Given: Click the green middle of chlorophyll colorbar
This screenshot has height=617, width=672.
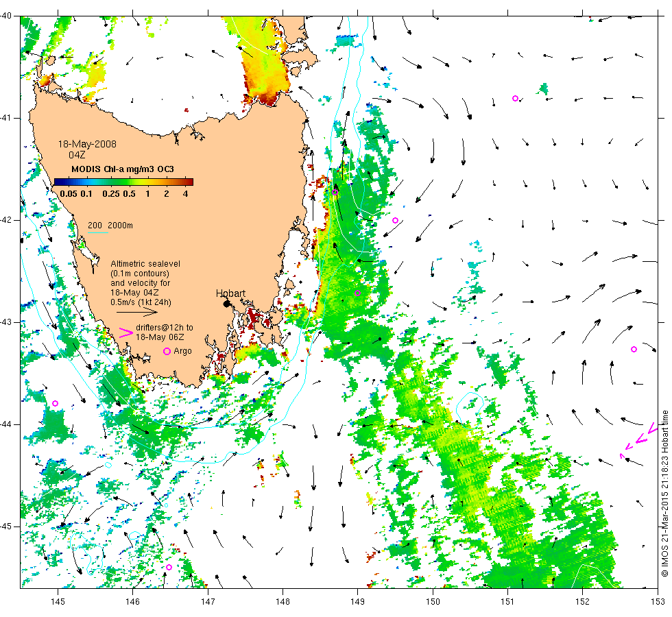Looking at the screenshot, I should 124,182.
